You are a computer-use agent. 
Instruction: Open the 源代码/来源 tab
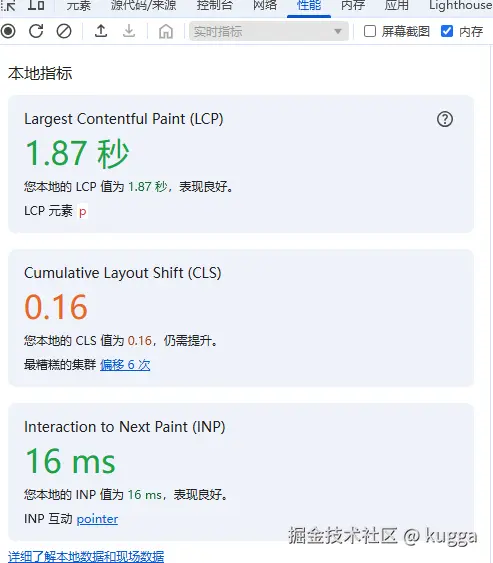coord(143,5)
